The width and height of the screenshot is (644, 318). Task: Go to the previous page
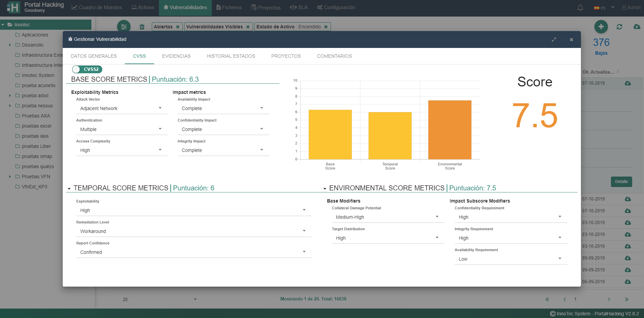tap(565, 299)
